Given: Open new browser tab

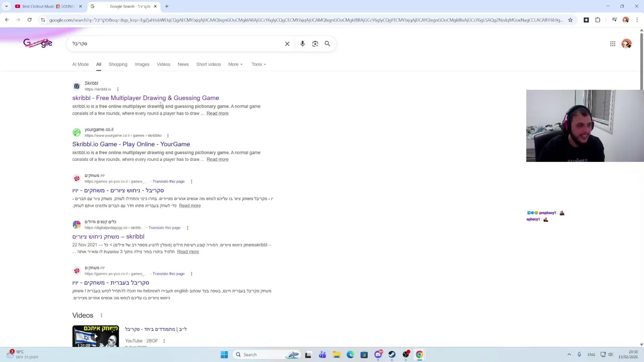Looking at the screenshot, I should click(167, 7).
